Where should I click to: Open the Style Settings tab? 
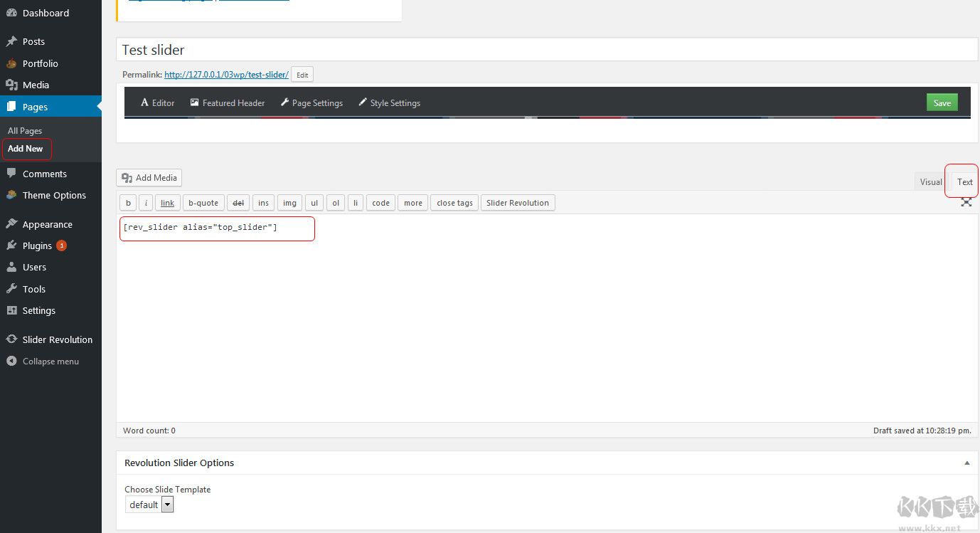pos(389,102)
